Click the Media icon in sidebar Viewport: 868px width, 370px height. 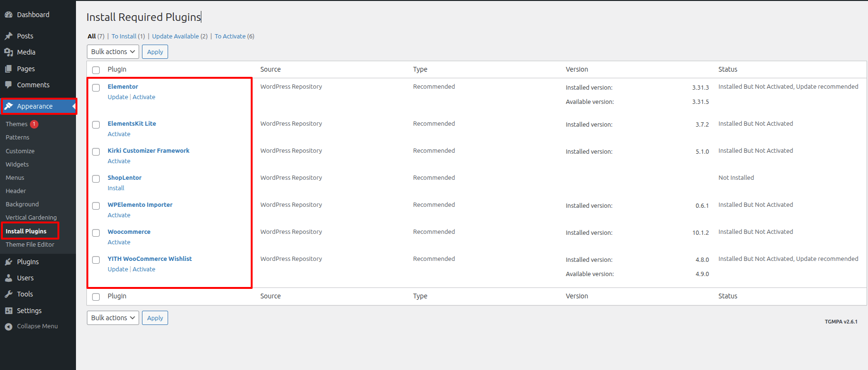point(9,52)
